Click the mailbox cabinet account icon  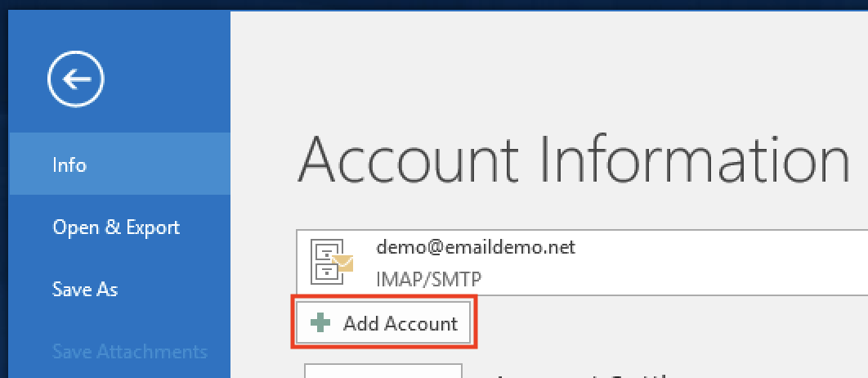coord(331,262)
